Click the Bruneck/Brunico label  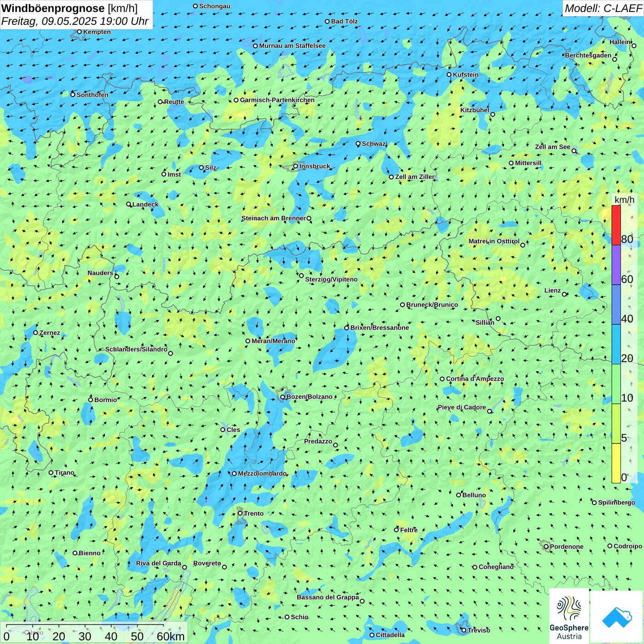pos(432,305)
